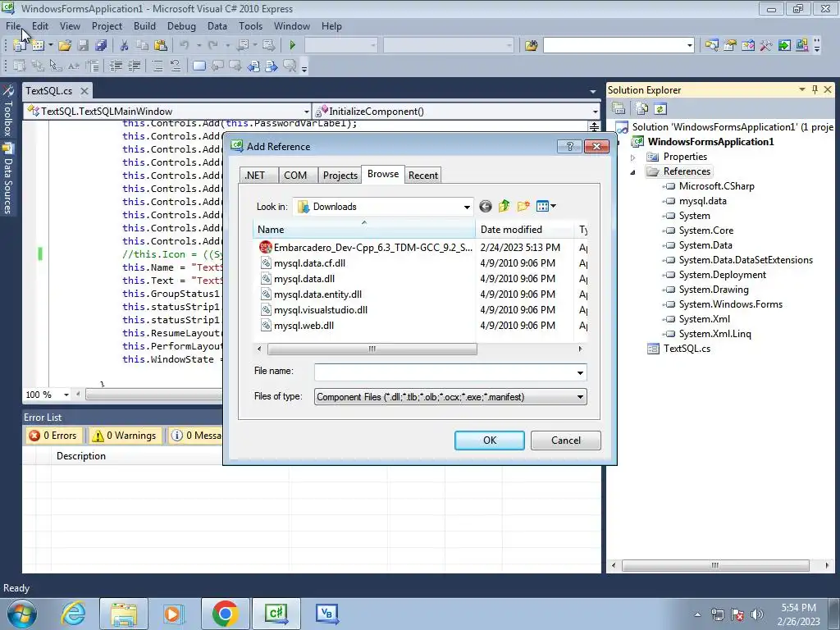Sort files by Date modified column header

[524, 230]
